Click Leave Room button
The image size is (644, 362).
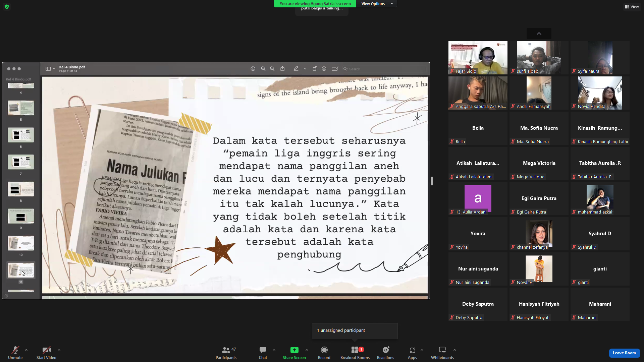click(624, 353)
